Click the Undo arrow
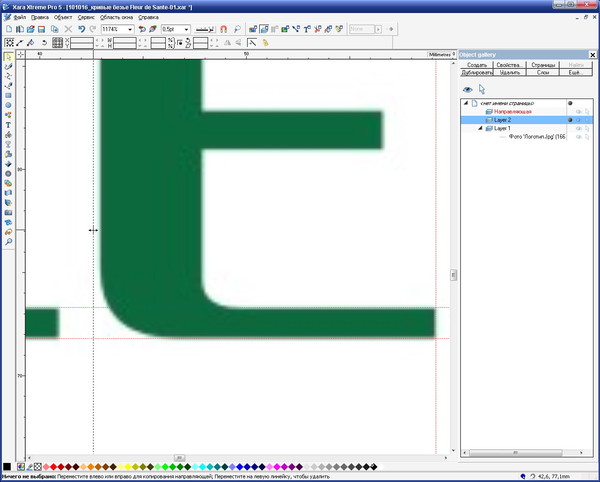 [x=82, y=29]
